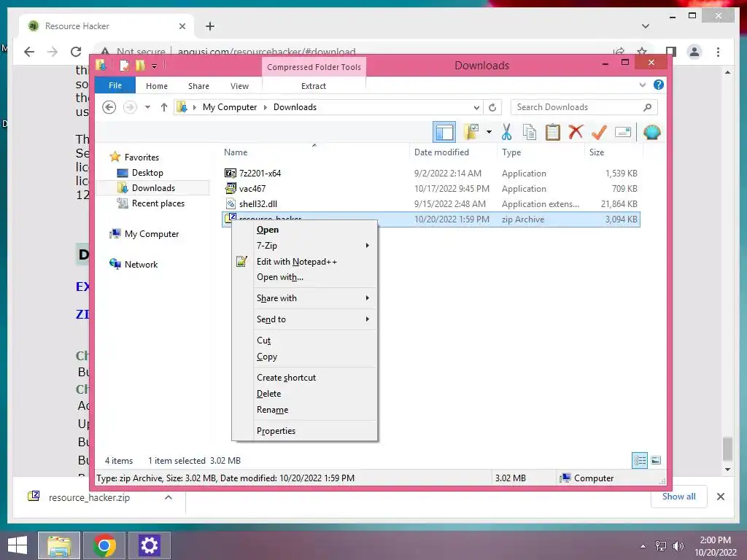Switch to the Home ribbon tab
Viewport: 747px width, 560px height.
[x=157, y=86]
